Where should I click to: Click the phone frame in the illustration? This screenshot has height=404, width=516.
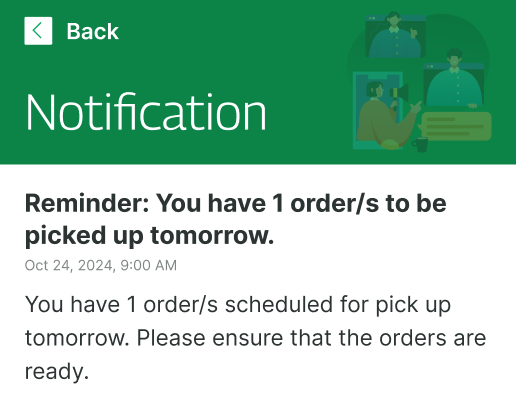click(377, 111)
